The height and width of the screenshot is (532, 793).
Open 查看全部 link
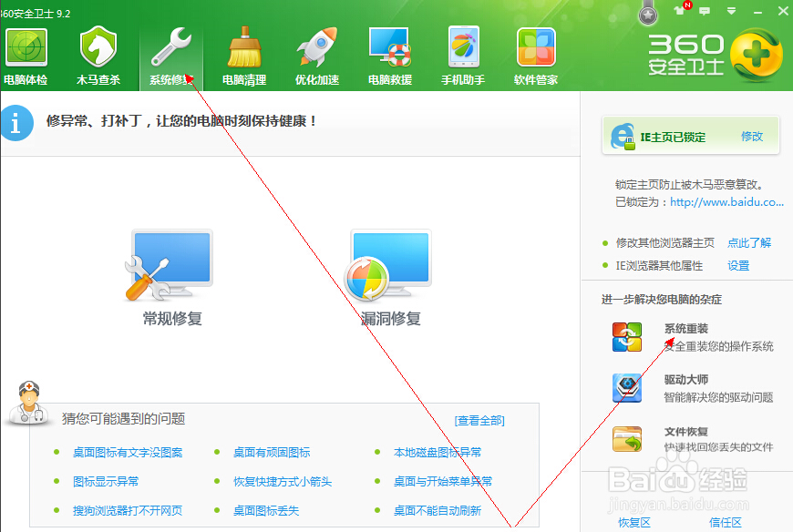(x=479, y=420)
